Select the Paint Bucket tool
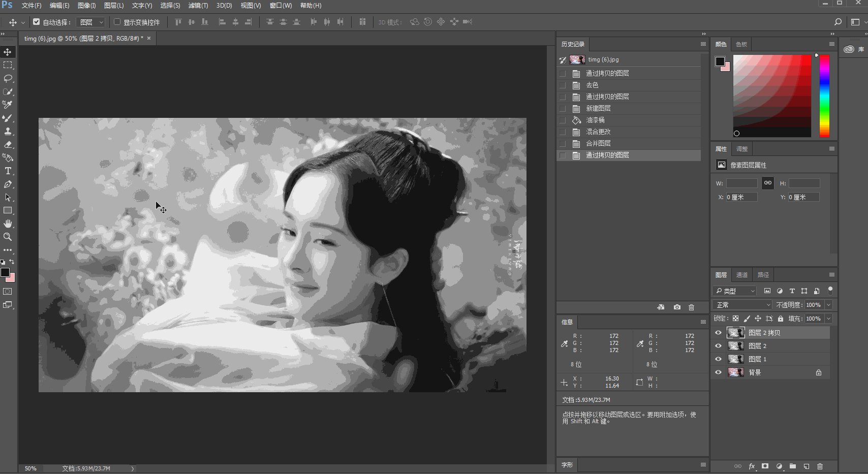Image resolution: width=868 pixels, height=474 pixels. pos(8,157)
